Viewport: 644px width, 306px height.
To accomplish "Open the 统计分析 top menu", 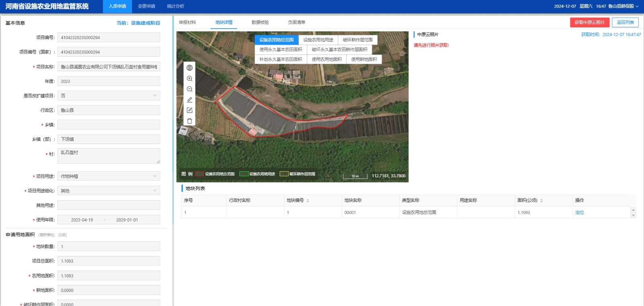I will pos(175,6).
